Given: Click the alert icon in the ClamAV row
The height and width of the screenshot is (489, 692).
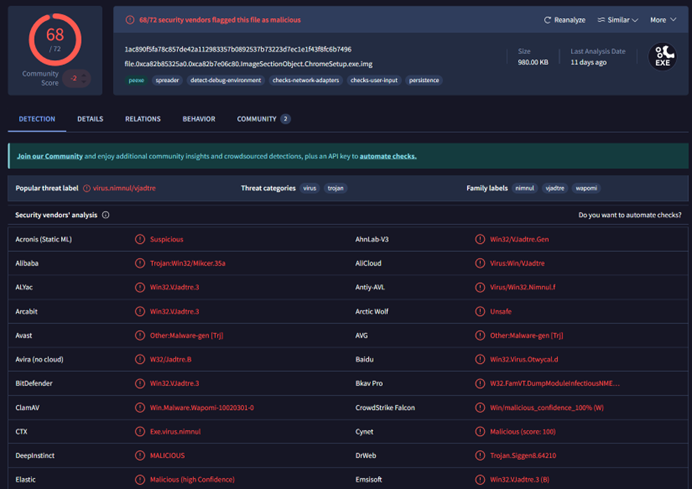Looking at the screenshot, I should (140, 408).
